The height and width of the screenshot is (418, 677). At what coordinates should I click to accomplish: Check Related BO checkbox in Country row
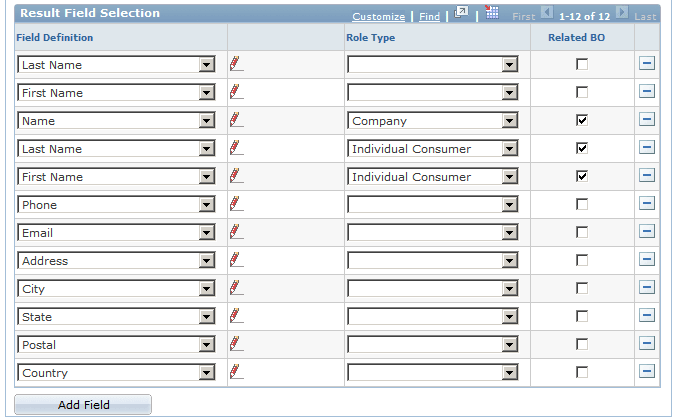(x=582, y=372)
